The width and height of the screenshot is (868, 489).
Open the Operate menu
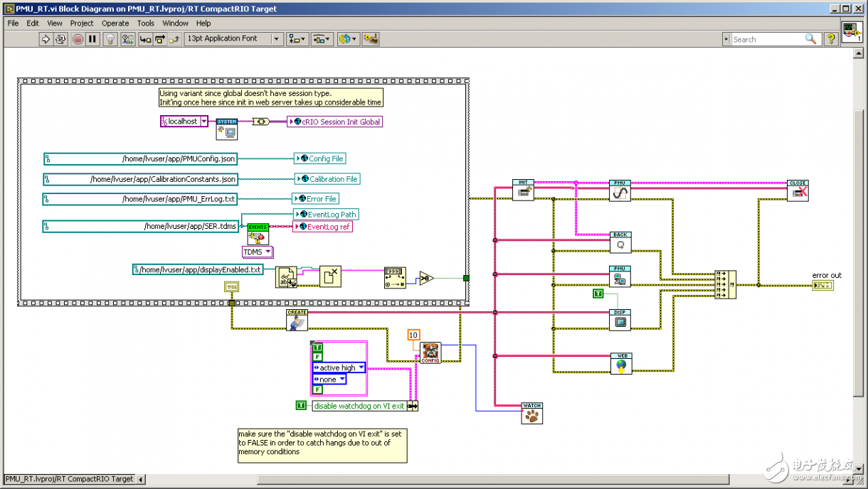pyautogui.click(x=115, y=23)
